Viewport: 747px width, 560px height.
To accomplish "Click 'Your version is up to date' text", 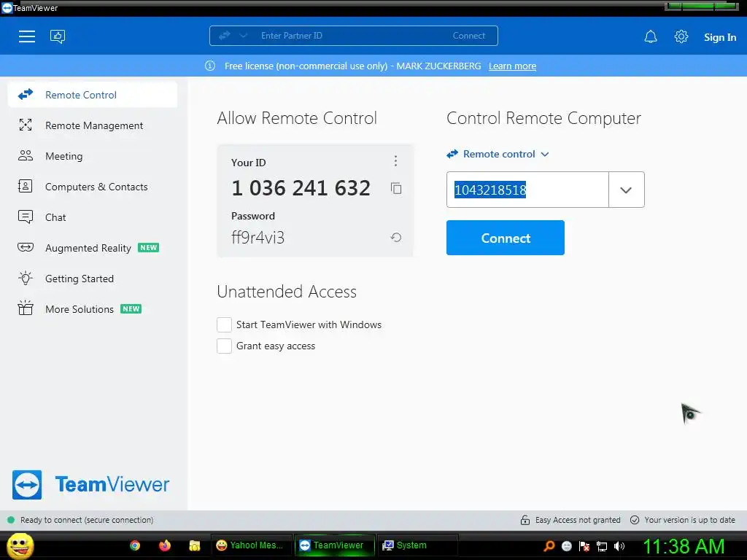I will 690,520.
